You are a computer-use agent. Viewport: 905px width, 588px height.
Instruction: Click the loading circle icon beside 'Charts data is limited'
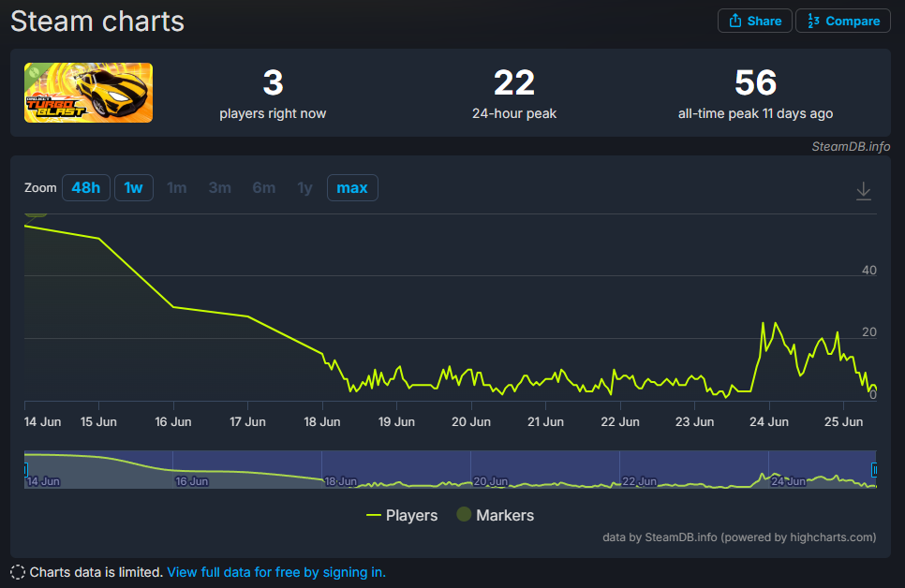point(18,572)
